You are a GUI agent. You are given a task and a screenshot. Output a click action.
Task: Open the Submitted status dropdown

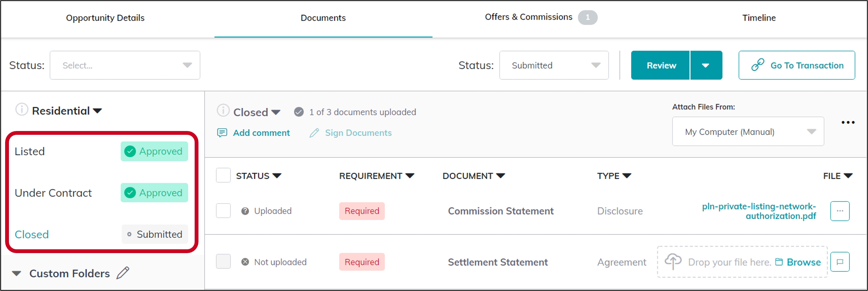[x=554, y=65]
